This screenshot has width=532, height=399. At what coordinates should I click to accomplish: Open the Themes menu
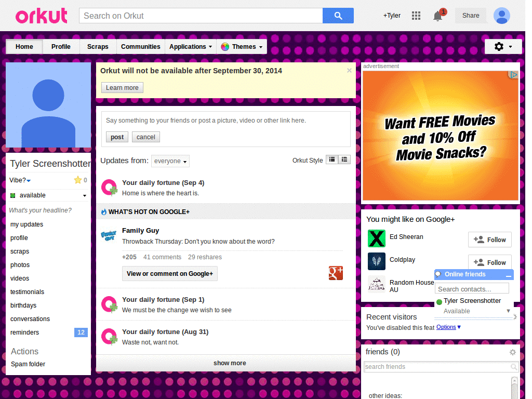[241, 46]
